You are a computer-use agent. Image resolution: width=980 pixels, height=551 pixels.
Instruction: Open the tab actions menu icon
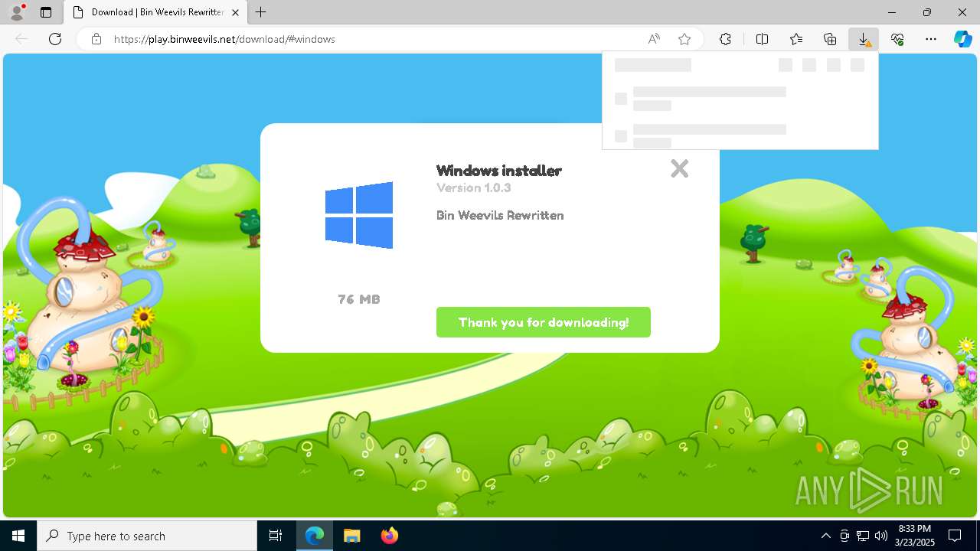click(46, 12)
